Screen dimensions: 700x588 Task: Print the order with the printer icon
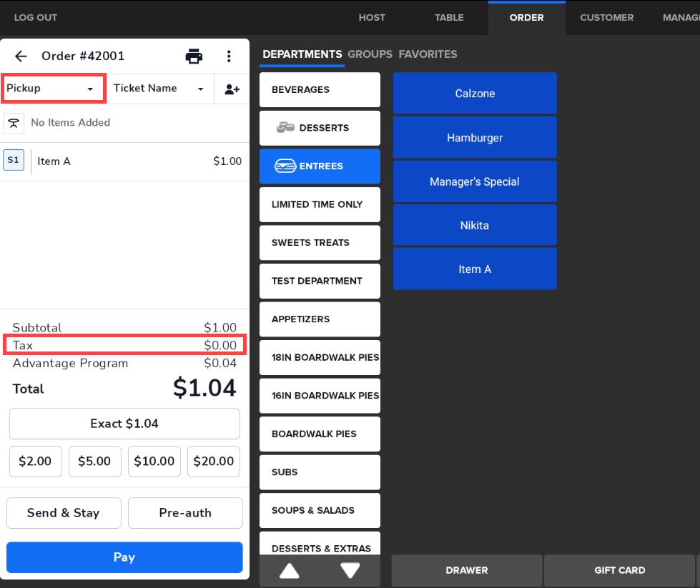(x=194, y=56)
